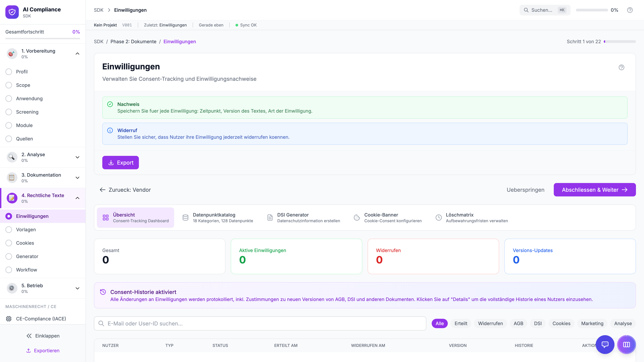Click the purple Export button

(x=120, y=163)
